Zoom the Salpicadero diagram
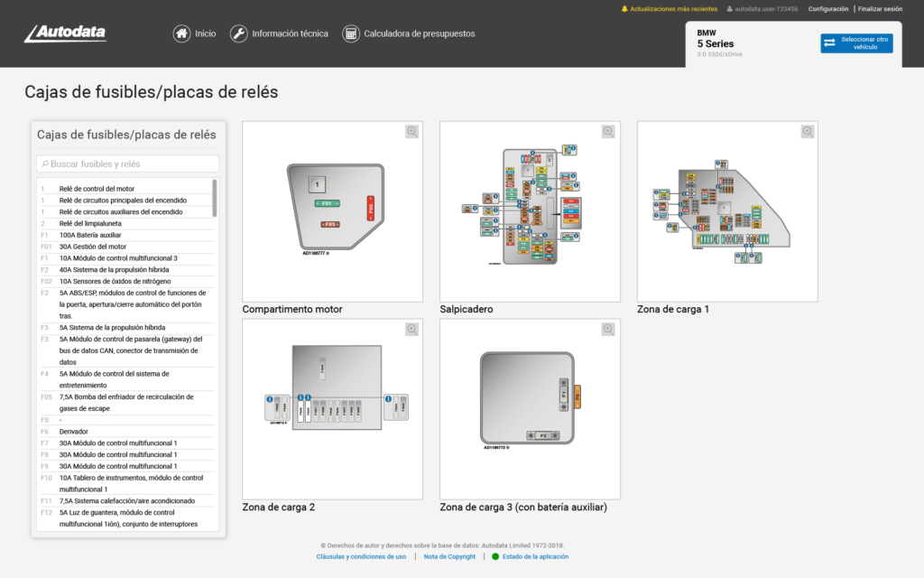The image size is (924, 578). coord(608,132)
